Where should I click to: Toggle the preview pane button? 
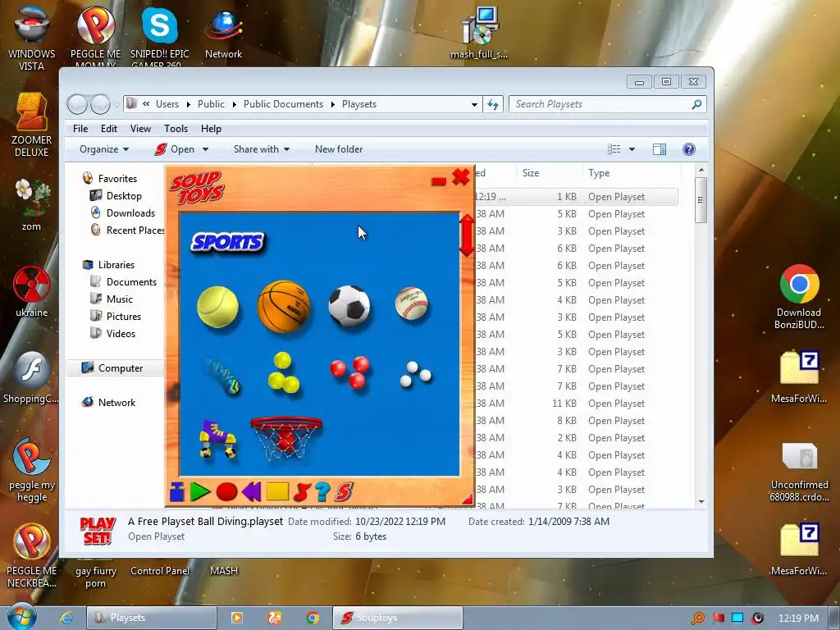[x=660, y=149]
